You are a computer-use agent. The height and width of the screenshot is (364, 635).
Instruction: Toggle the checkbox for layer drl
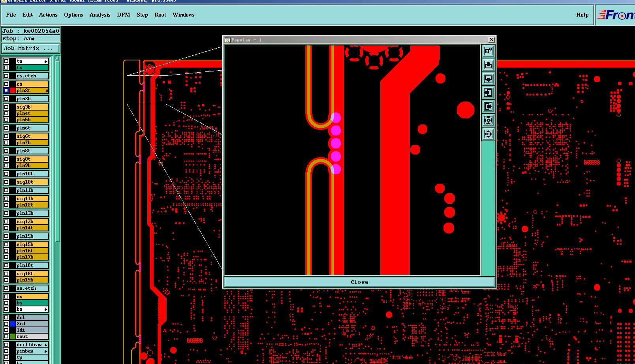6,317
